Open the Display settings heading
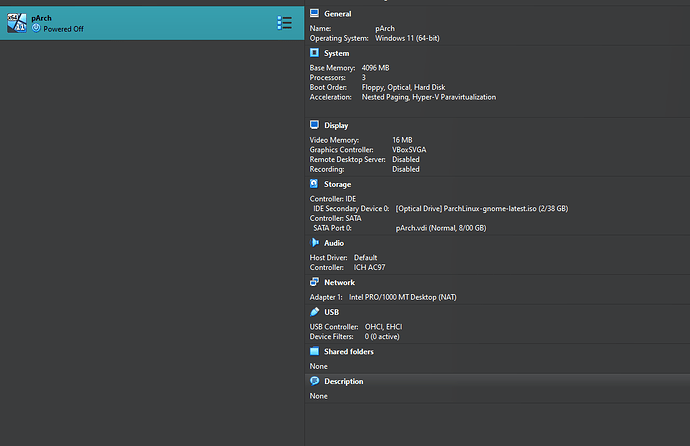The height and width of the screenshot is (446, 690). (x=336, y=125)
